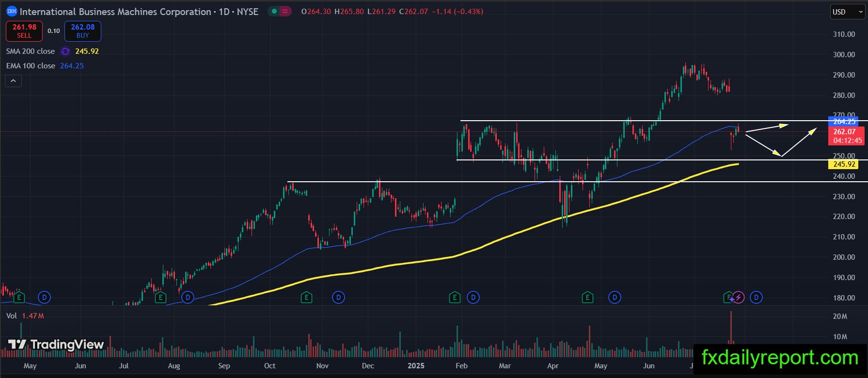This screenshot has height=378, width=868.
Task: Click the Feb label on the time axis
Action: (461, 366)
